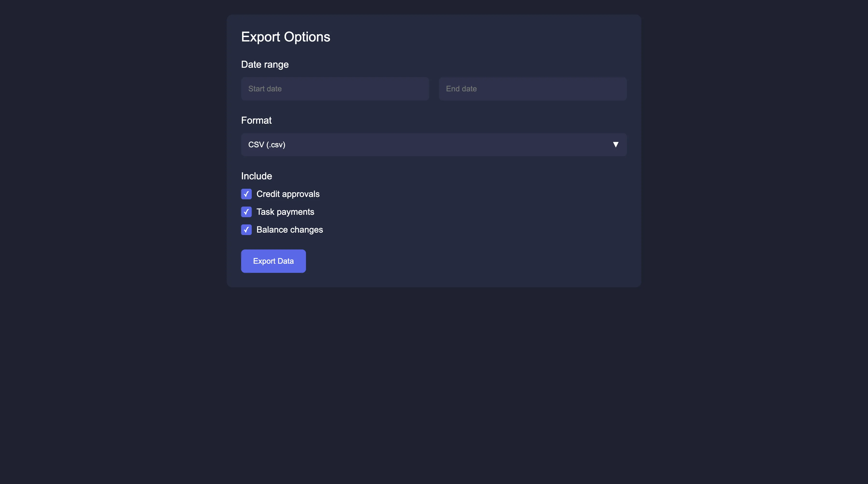Click the Export Data button
Screen dimensions: 868x484
tap(273, 261)
